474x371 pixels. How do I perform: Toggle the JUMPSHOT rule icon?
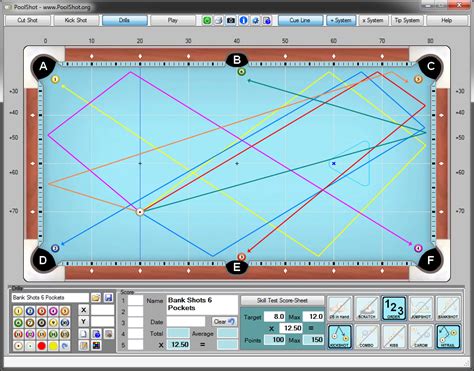421,308
